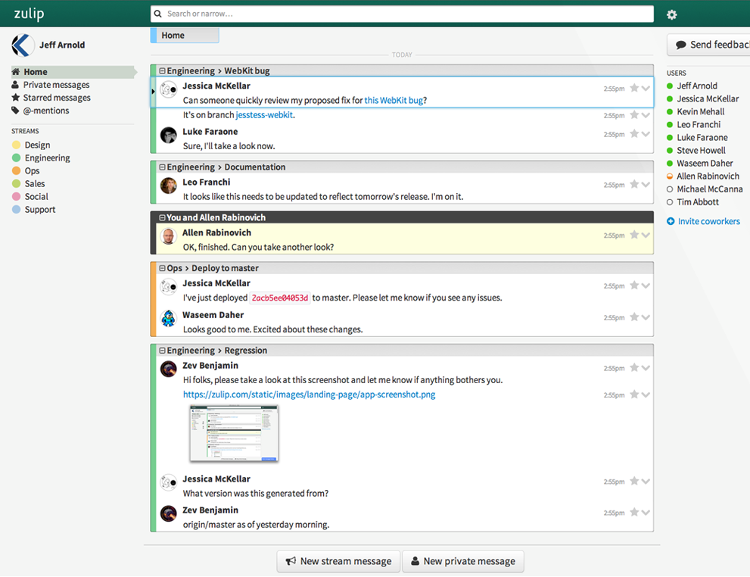Viewport: 750px width, 577px height.
Task: Click Zev Benjamin's avatar in Regression thread
Action: click(x=169, y=370)
